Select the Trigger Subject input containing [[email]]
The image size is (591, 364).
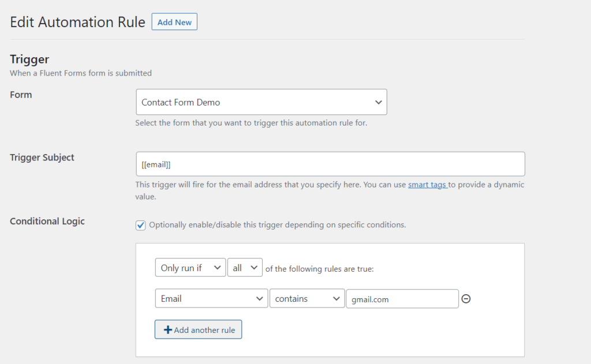coord(330,164)
